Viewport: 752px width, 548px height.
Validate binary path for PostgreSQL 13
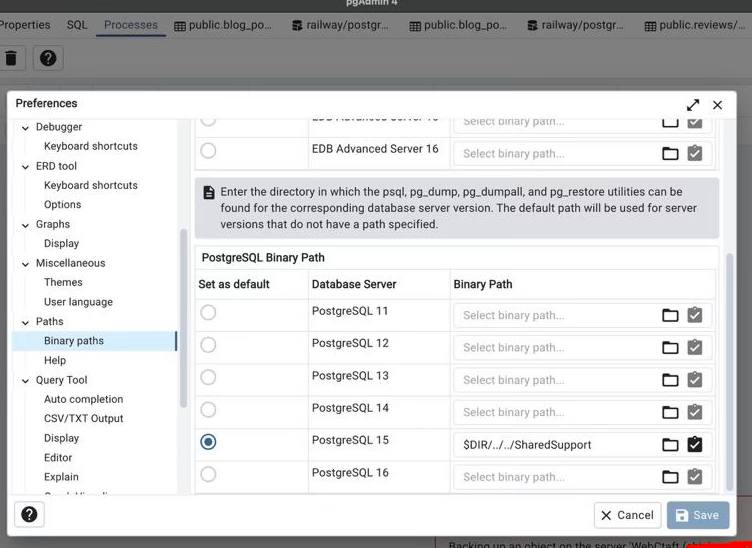tap(694, 380)
